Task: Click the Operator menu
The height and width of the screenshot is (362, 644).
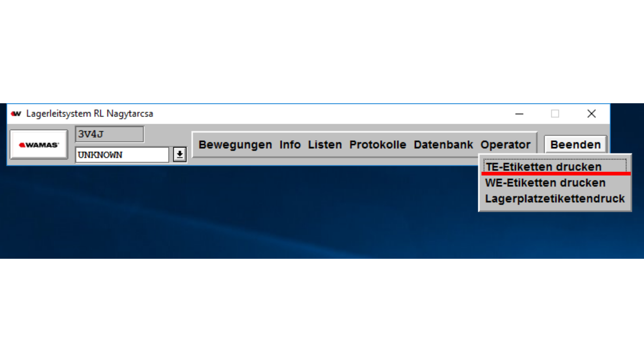Action: (505, 145)
